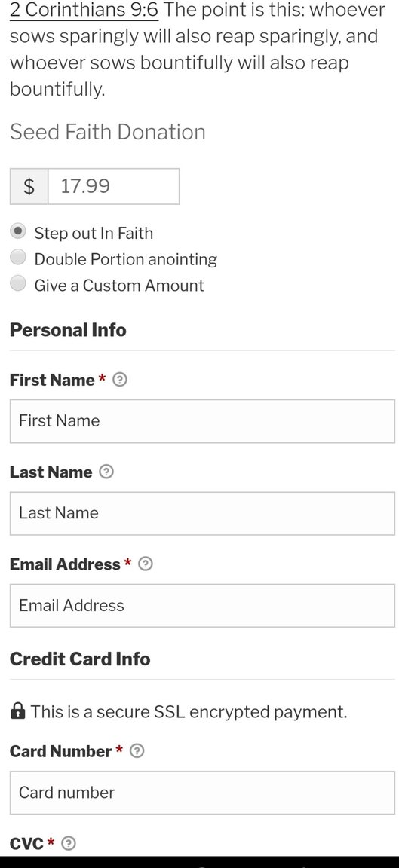Focus the Last Name text box
Viewport: 399px width, 868px height.
pyautogui.click(x=202, y=513)
